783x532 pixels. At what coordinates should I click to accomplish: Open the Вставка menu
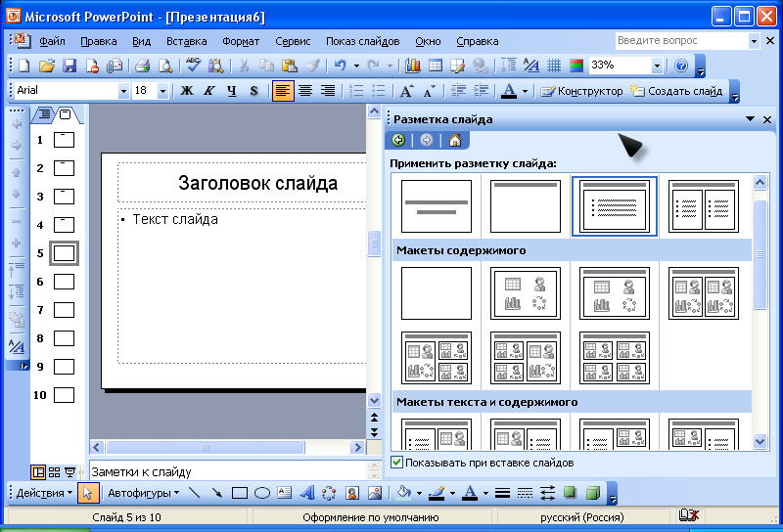click(x=186, y=41)
